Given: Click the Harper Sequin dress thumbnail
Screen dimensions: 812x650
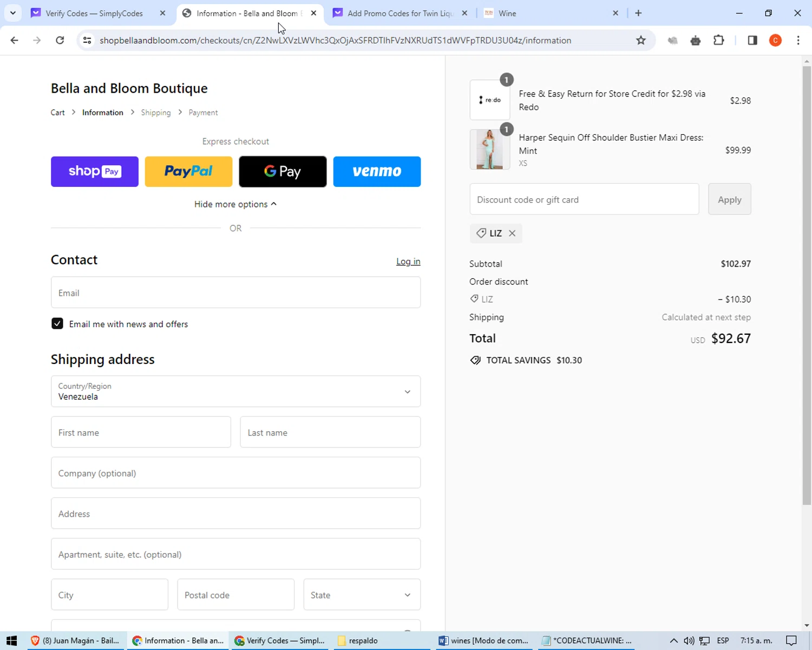Looking at the screenshot, I should tap(490, 149).
